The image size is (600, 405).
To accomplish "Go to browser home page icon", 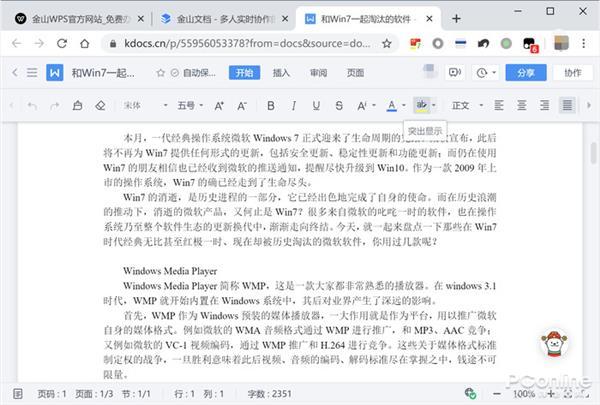I will (x=85, y=44).
